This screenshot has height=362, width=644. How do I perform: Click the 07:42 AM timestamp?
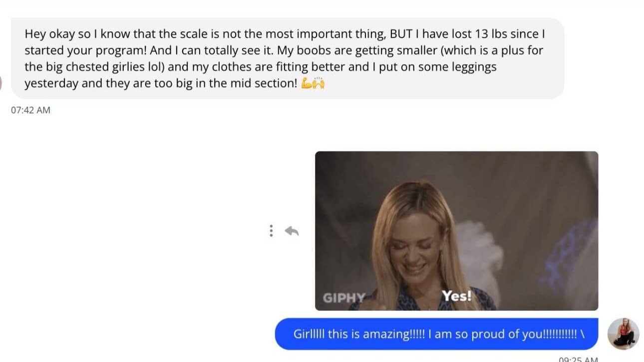click(x=30, y=110)
